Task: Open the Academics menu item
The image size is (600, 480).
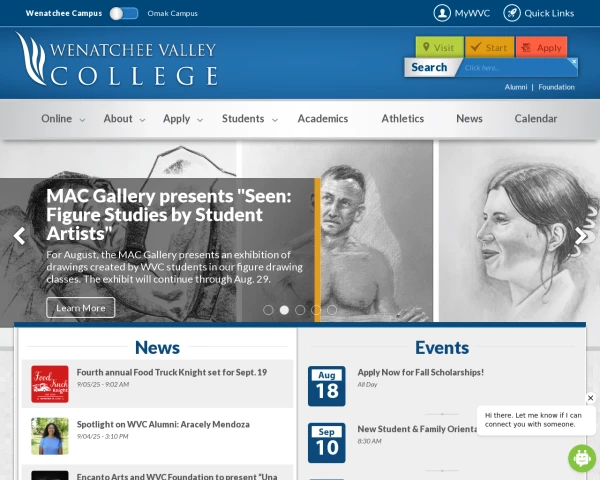Action: coord(323,119)
